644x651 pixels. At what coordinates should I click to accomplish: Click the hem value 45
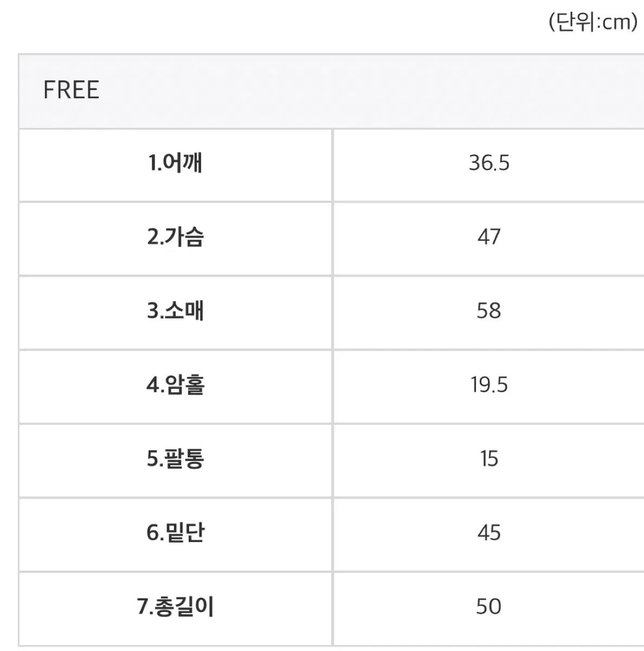coord(489,533)
